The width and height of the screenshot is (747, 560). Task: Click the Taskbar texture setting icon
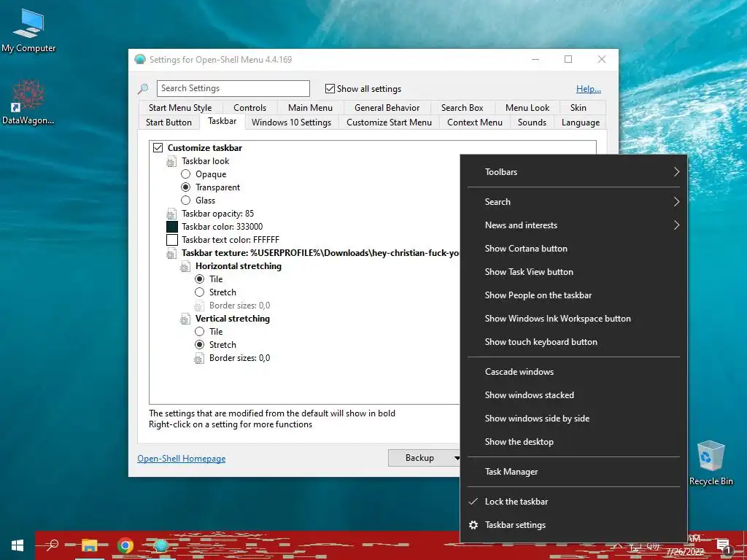click(x=171, y=253)
